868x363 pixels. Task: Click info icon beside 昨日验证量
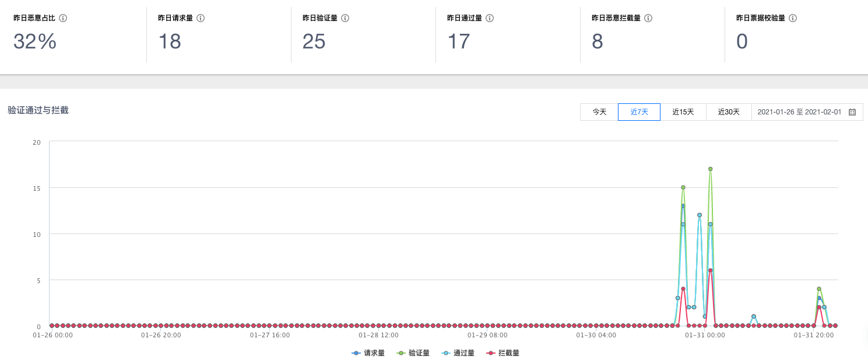(x=345, y=18)
